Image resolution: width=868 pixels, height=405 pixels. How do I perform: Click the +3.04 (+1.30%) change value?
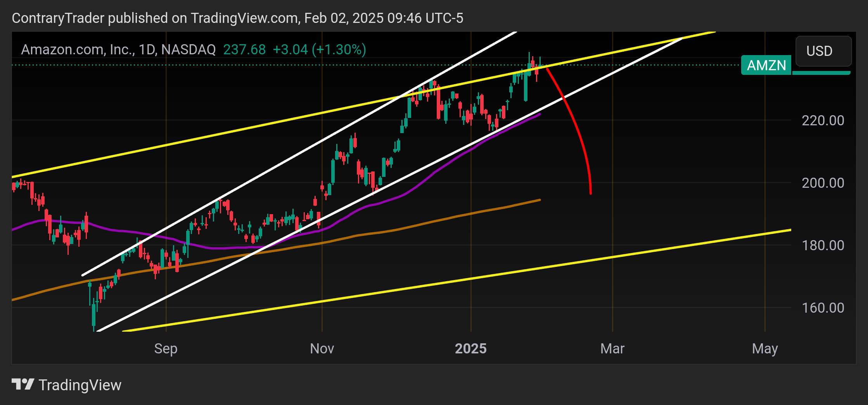[x=320, y=50]
